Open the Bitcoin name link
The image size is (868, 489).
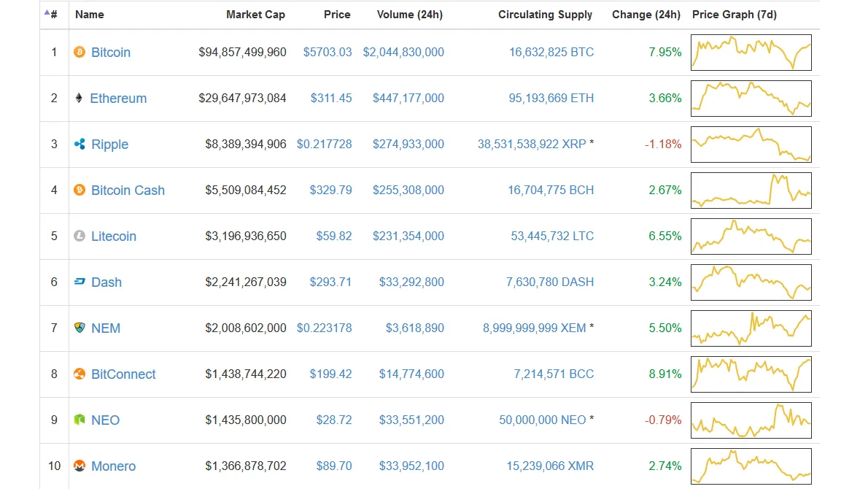(111, 52)
